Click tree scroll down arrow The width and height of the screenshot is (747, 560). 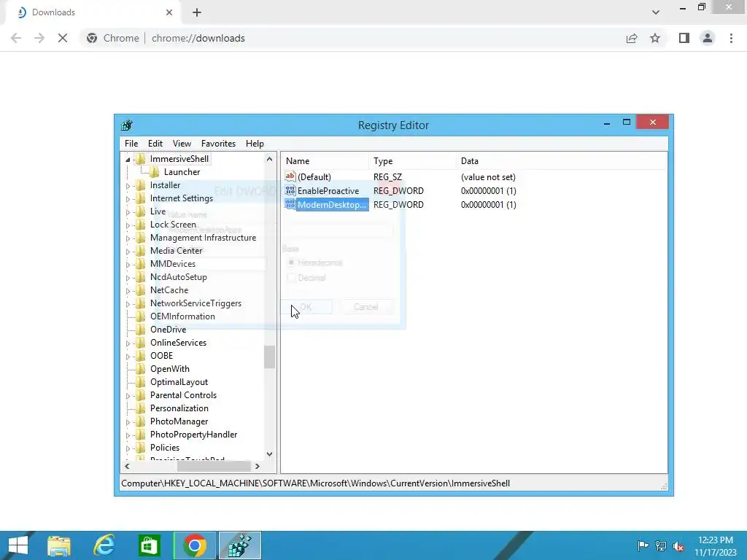point(270,454)
